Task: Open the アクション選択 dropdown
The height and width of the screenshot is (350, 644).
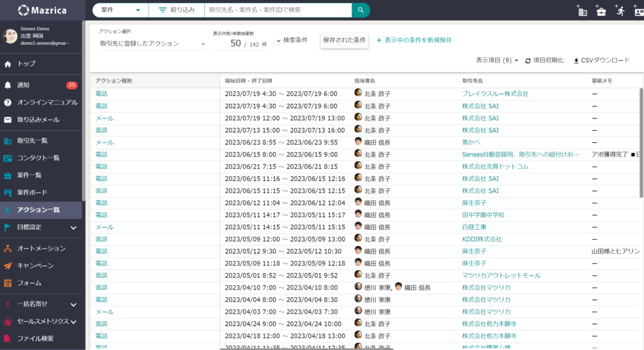Action: coord(152,44)
